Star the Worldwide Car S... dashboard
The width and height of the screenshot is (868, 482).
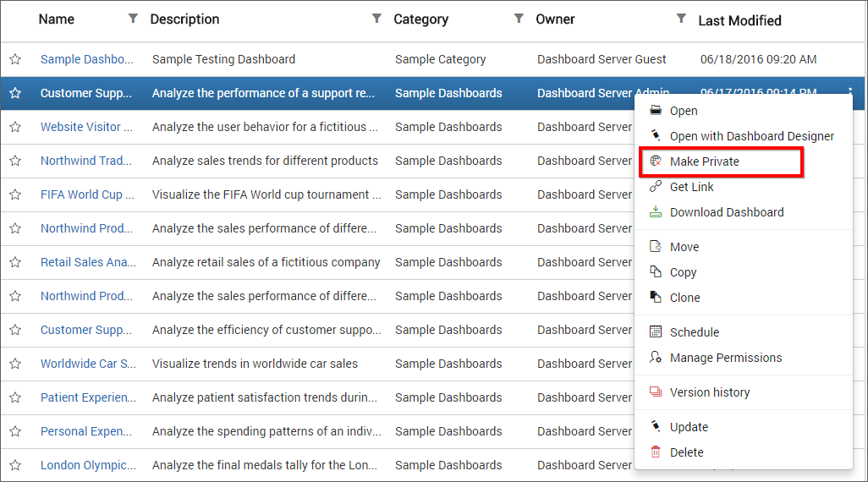click(15, 364)
